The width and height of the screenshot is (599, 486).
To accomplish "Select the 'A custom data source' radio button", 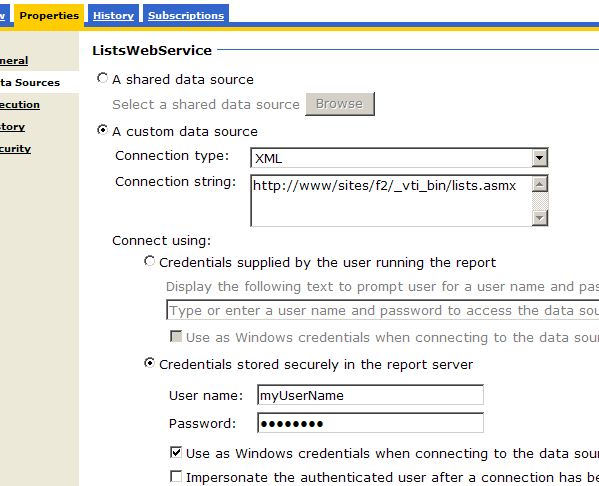I will 102,130.
